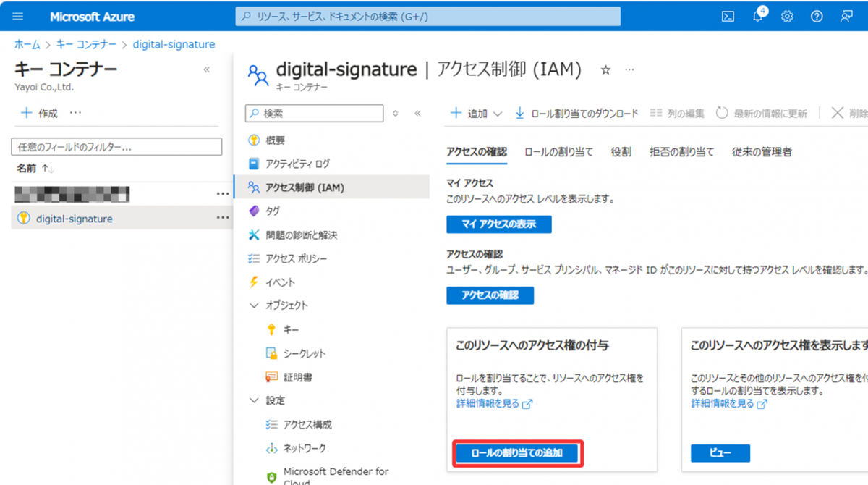
Task: Open ellipsis menu for digital-signature row
Action: click(x=223, y=218)
